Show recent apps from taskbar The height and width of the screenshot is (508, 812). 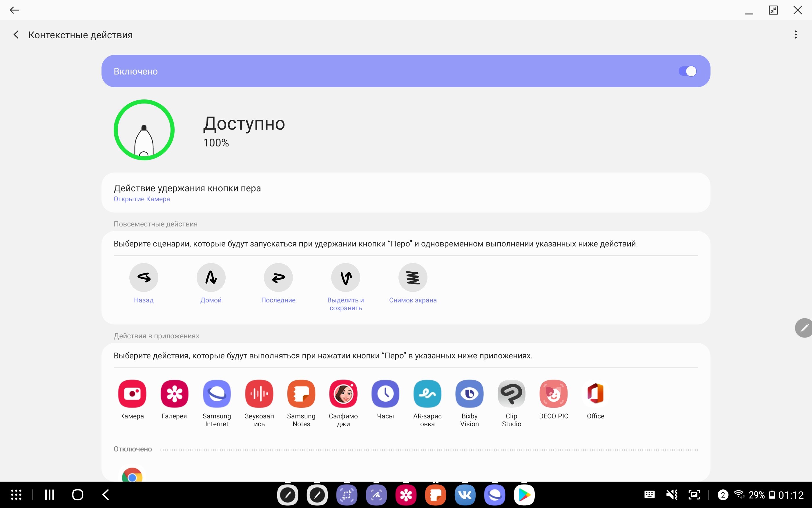(50, 495)
